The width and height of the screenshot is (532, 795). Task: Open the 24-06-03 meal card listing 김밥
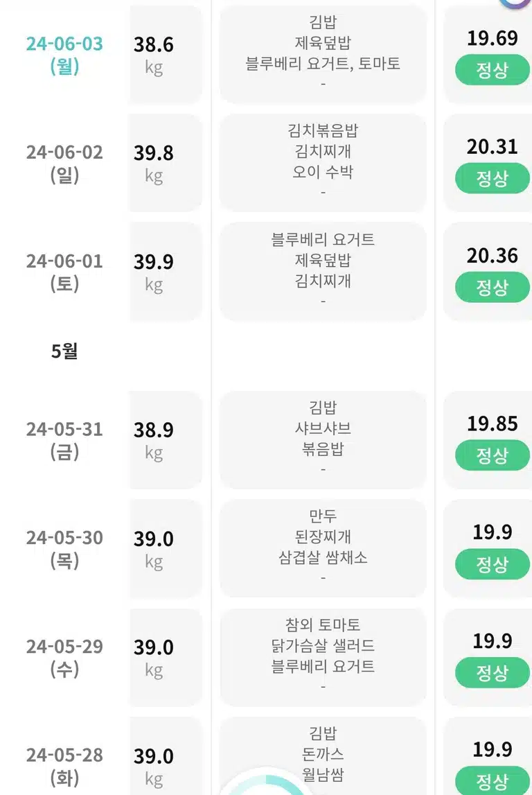323,55
